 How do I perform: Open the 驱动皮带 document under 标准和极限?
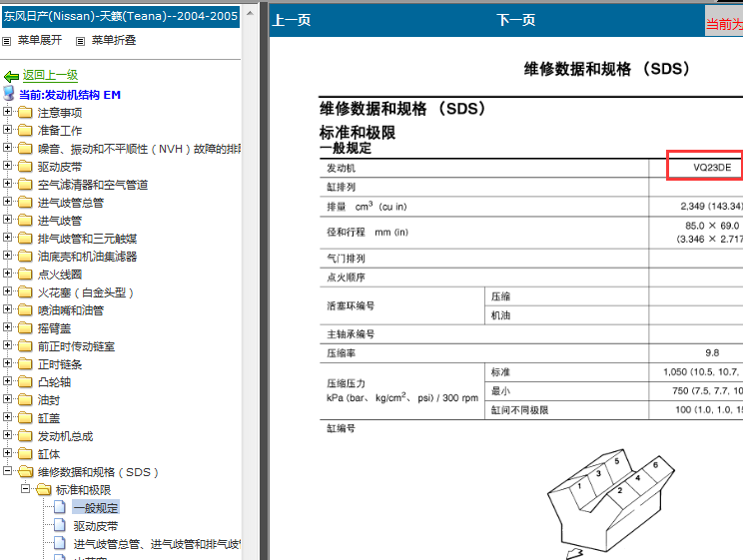(x=96, y=526)
